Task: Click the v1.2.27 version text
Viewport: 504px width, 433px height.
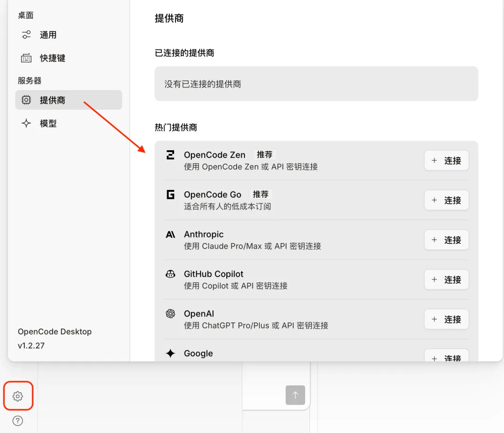Action: 31,346
